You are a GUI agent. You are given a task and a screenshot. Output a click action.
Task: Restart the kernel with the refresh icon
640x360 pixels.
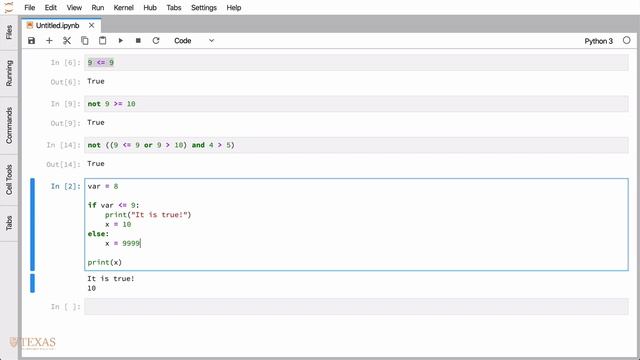(156, 40)
